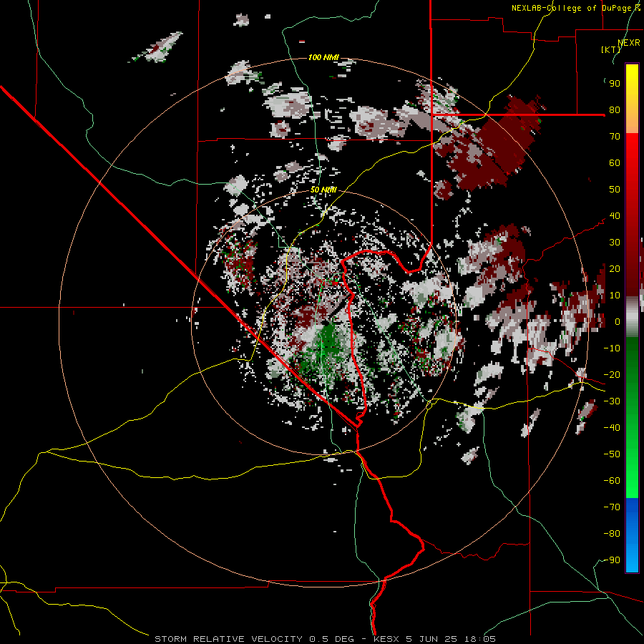Click the NEXR label above the color scale
This screenshot has height=644, width=644.
click(x=629, y=43)
